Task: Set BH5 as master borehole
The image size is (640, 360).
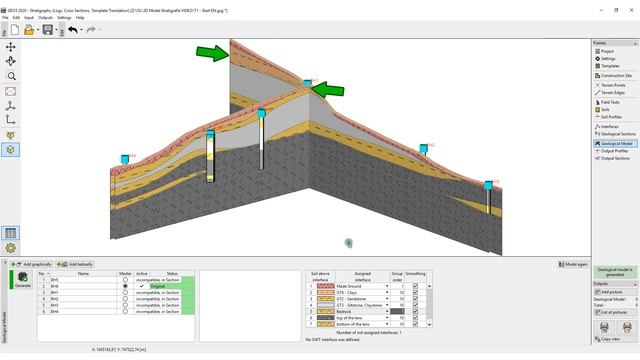Action: pyautogui.click(x=125, y=280)
